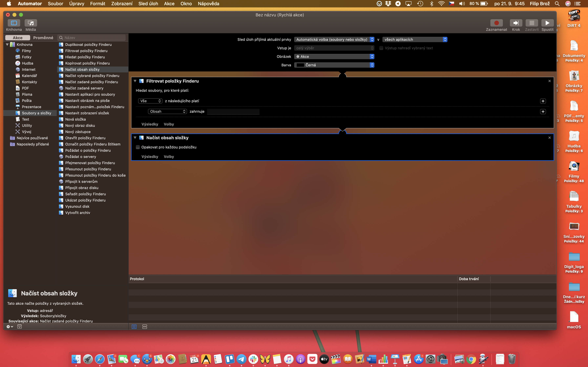Collapse the Knihovna tree
This screenshot has width=588, height=367.
(x=7, y=45)
